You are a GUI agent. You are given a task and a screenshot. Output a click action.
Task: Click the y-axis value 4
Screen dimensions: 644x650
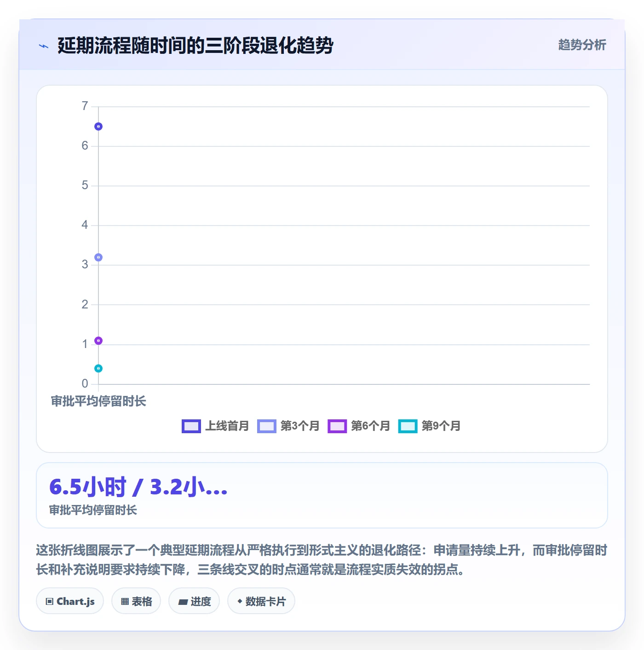coord(85,225)
